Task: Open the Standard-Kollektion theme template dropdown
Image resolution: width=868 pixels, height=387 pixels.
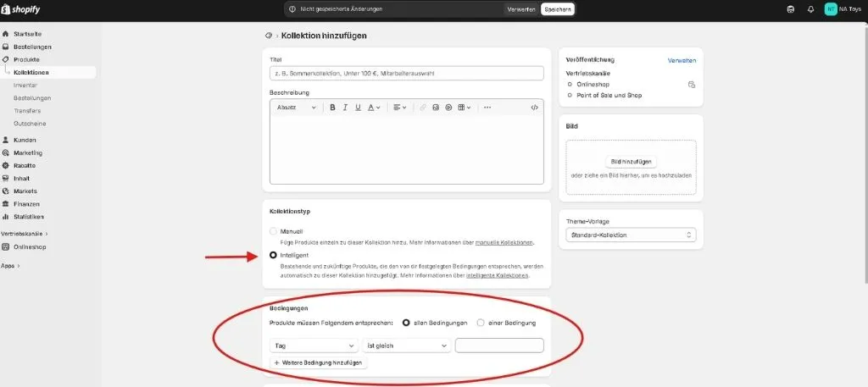Action: pyautogui.click(x=631, y=235)
